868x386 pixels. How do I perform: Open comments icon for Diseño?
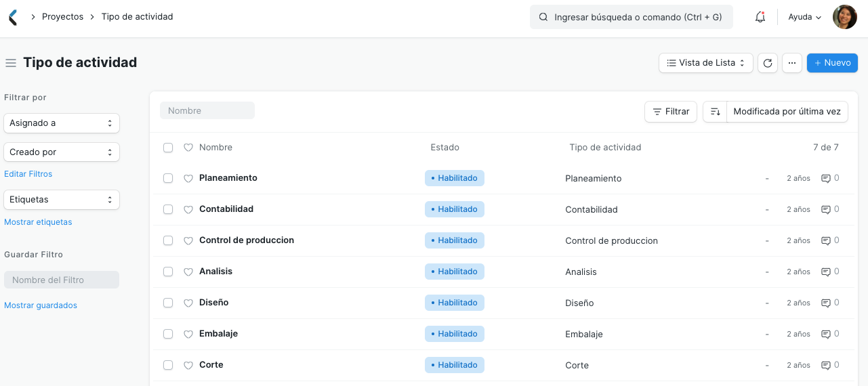(826, 303)
